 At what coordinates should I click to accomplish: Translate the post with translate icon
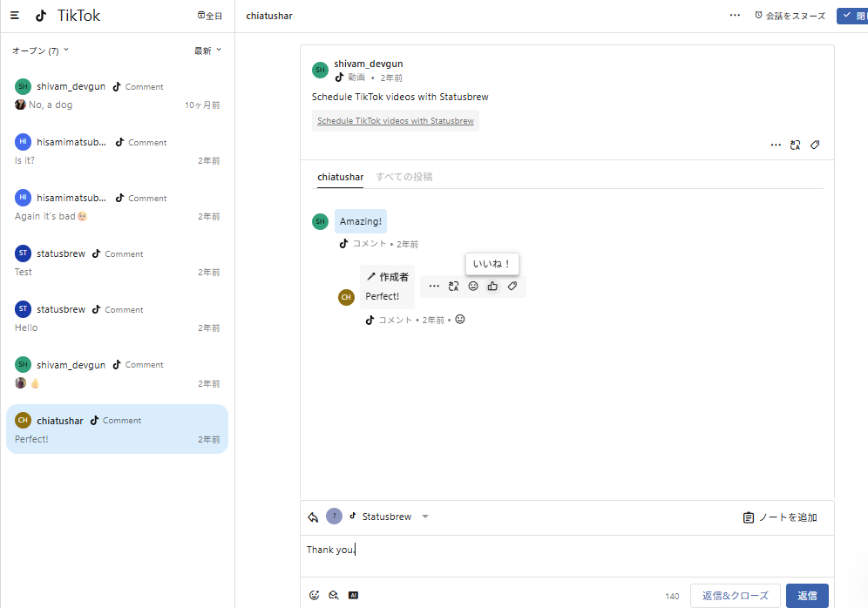point(795,145)
